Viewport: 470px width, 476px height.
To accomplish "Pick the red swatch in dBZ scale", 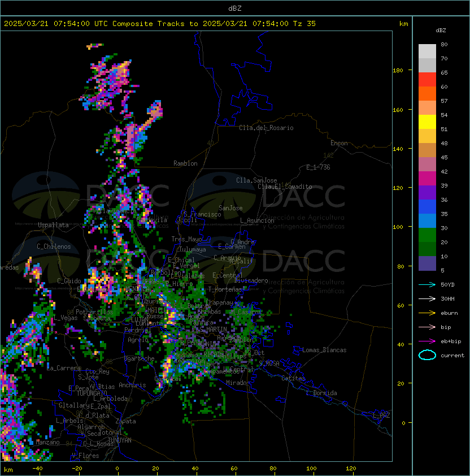I will pos(427,80).
